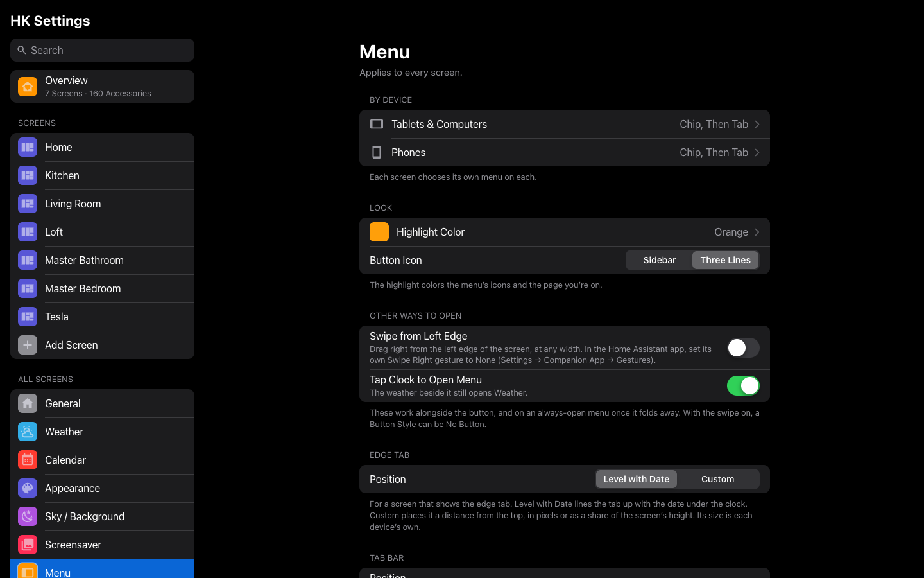
Task: Click the Overview home icon
Action: coord(28,87)
